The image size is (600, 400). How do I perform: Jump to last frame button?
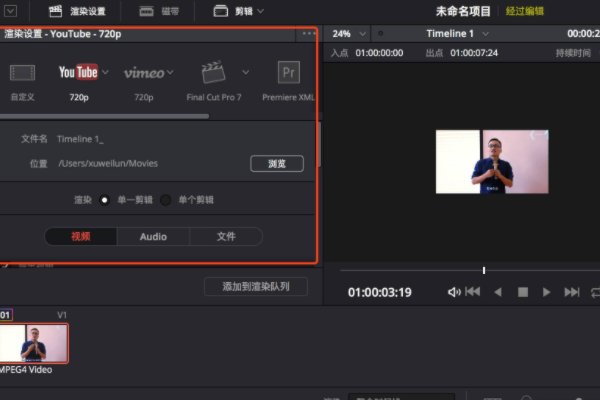tap(572, 292)
